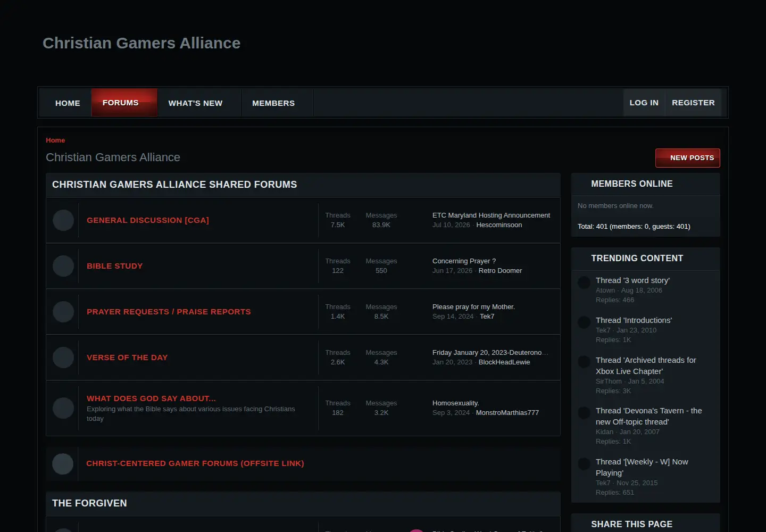Click the Log In button

(x=644, y=103)
